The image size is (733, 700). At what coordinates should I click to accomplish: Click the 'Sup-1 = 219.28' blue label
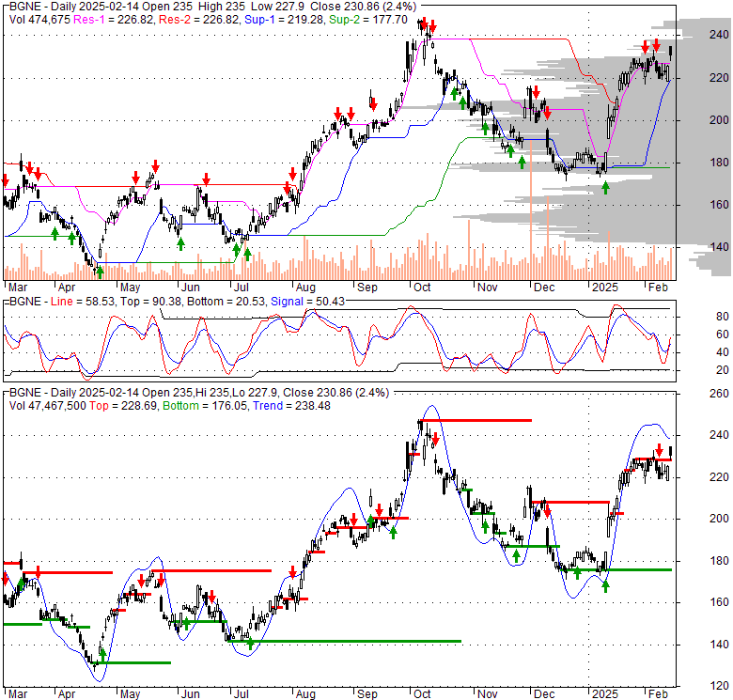pos(285,20)
